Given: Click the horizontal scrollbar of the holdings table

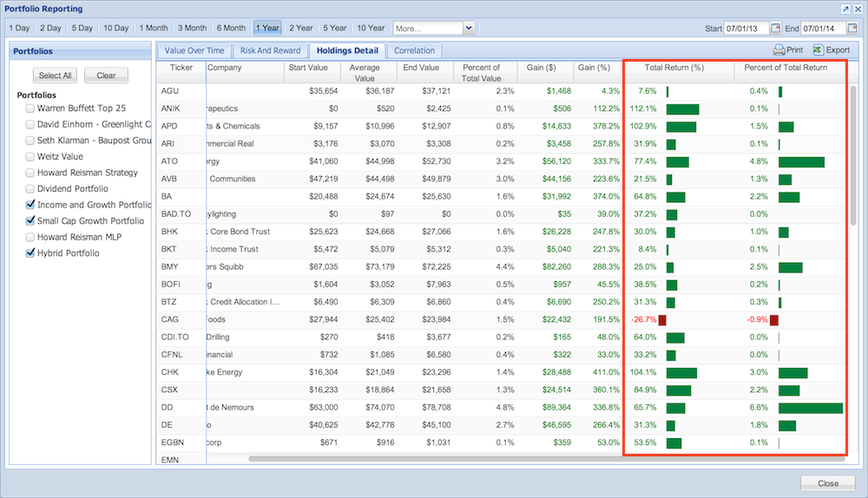Looking at the screenshot, I should pos(545,459).
